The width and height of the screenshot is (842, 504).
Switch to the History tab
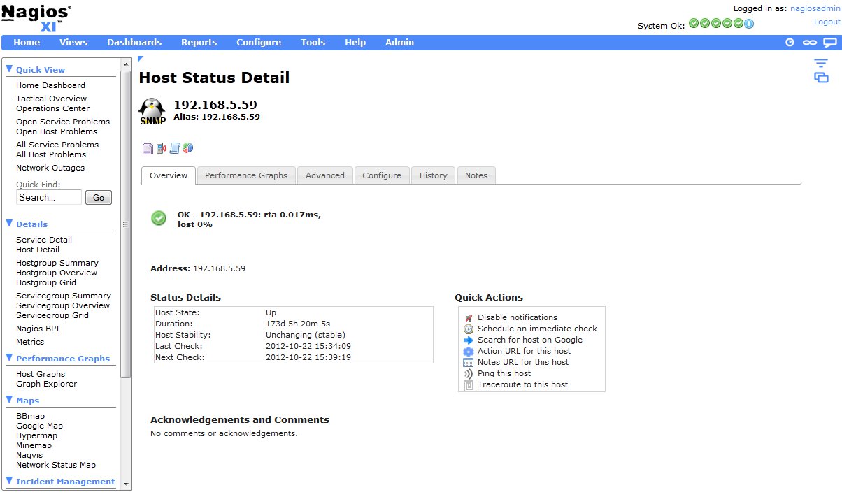pos(434,175)
